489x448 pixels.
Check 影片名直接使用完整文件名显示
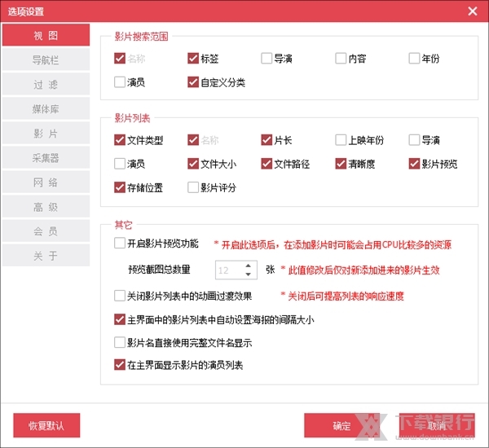point(120,342)
